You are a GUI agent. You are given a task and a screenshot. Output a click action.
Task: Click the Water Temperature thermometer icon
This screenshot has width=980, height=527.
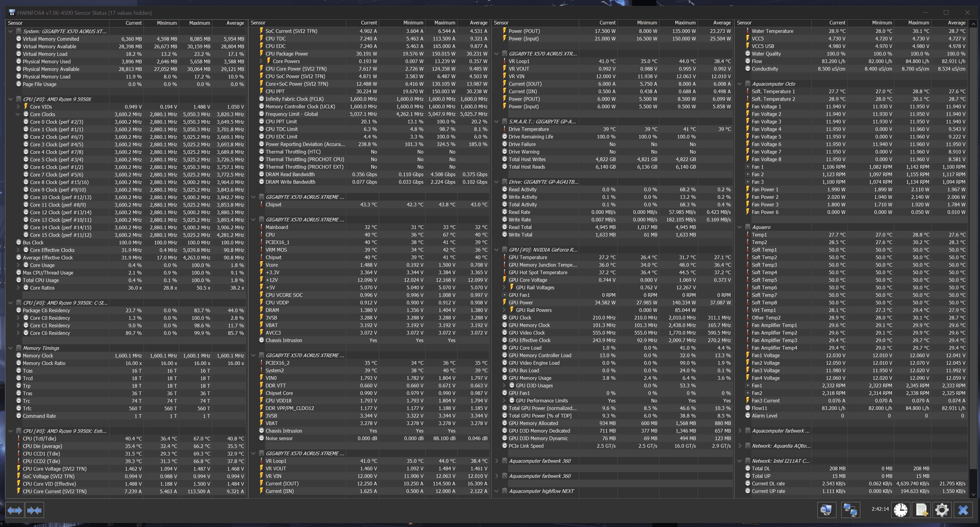[747, 31]
